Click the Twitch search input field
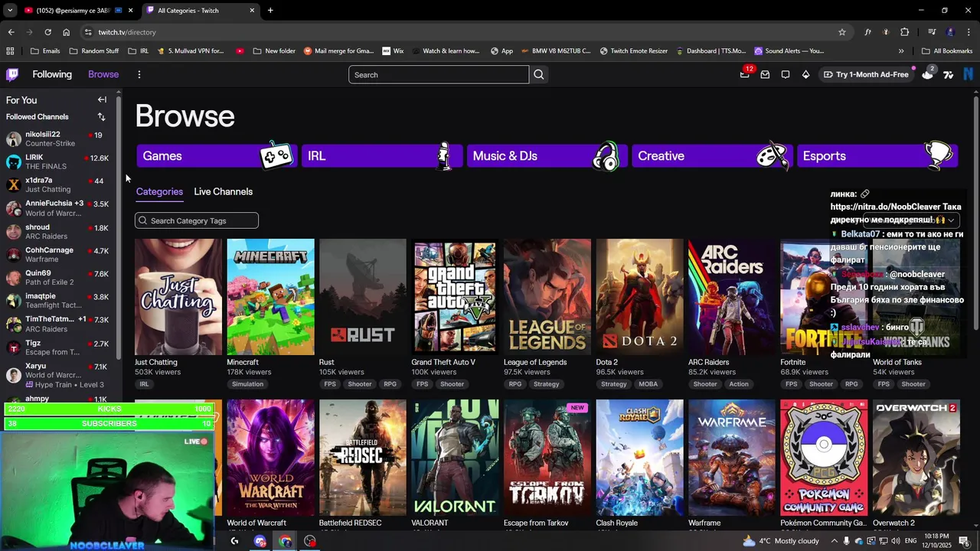This screenshot has height=551, width=980. coord(439,74)
